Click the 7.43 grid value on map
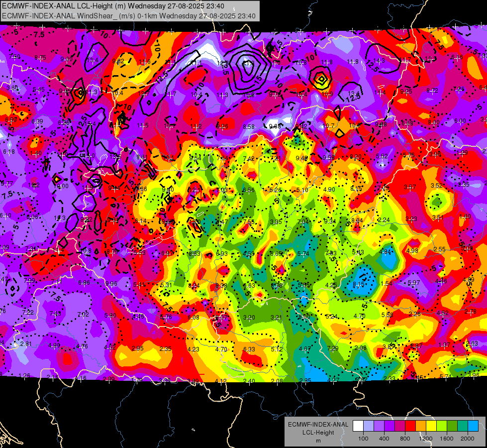 (55, 314)
